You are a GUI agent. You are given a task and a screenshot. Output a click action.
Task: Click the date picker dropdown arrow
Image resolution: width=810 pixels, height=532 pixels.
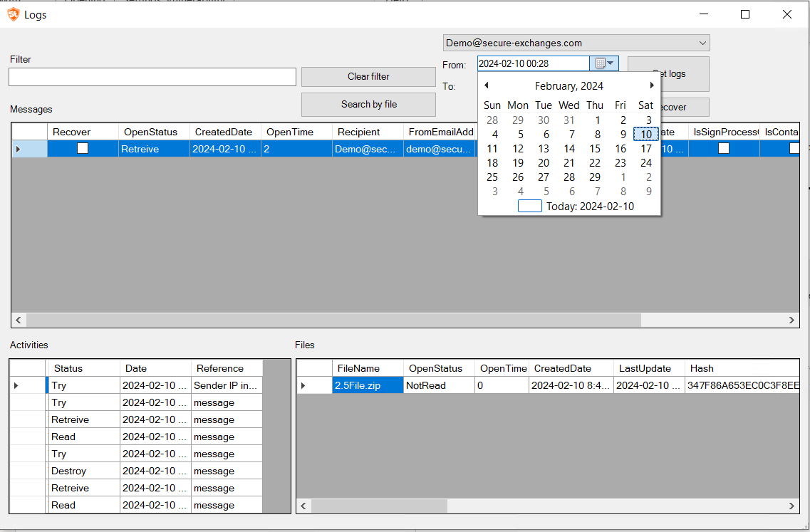[611, 63]
